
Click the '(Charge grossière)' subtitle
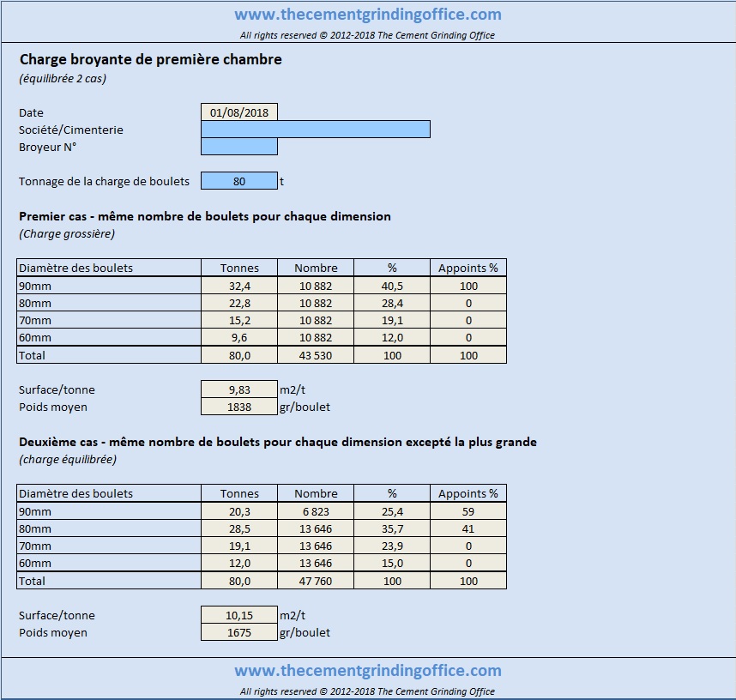(67, 234)
